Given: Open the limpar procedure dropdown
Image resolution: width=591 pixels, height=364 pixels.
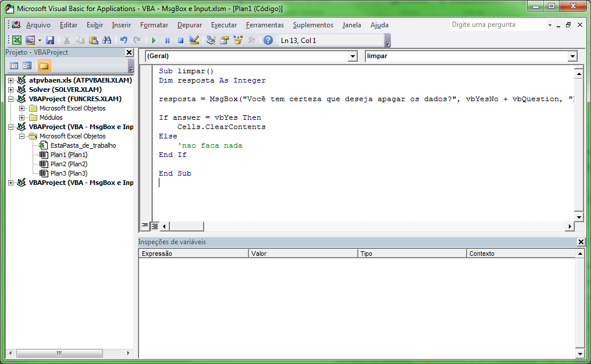Looking at the screenshot, I should (572, 56).
